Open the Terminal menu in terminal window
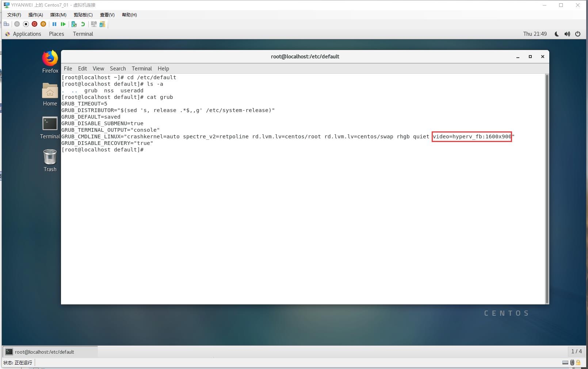Image resolution: width=588 pixels, height=369 pixels. tap(142, 69)
